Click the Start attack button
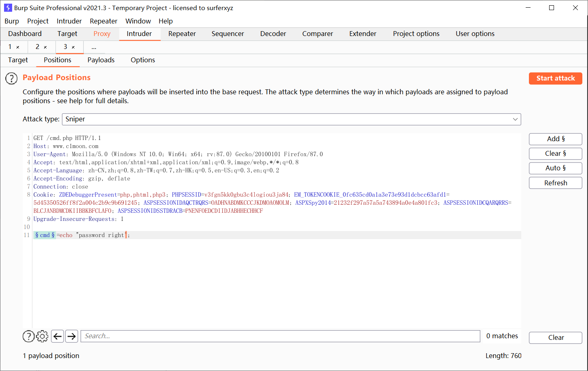Screen dimensions: 588x371 (x=556, y=78)
